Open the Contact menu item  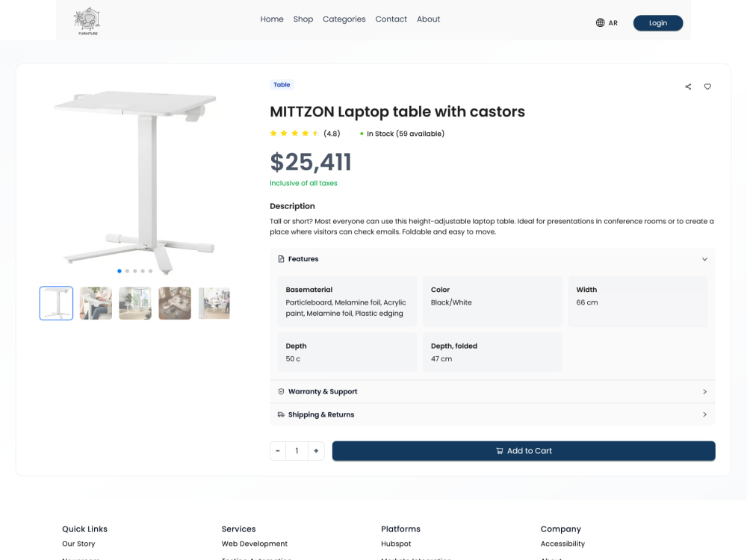[x=391, y=19]
